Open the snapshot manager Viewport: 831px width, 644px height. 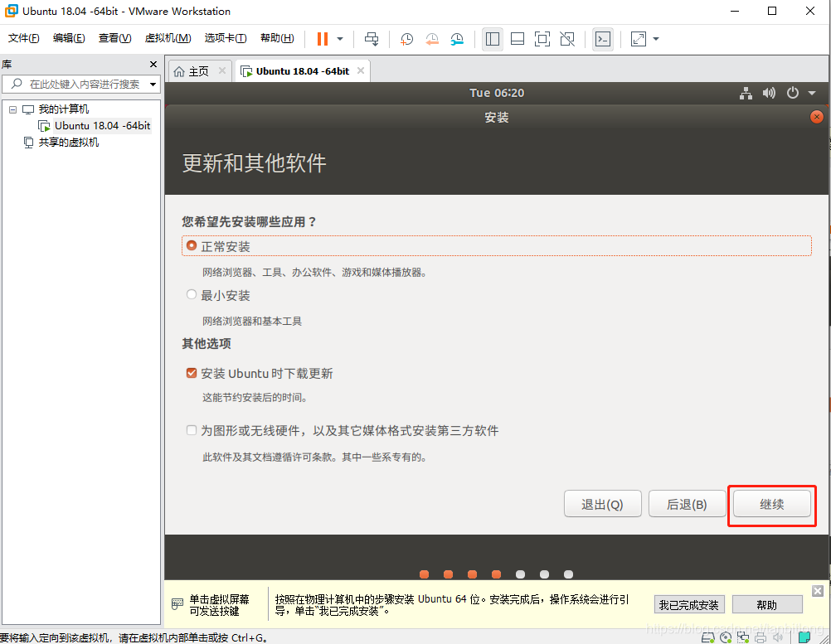pyautogui.click(x=457, y=39)
